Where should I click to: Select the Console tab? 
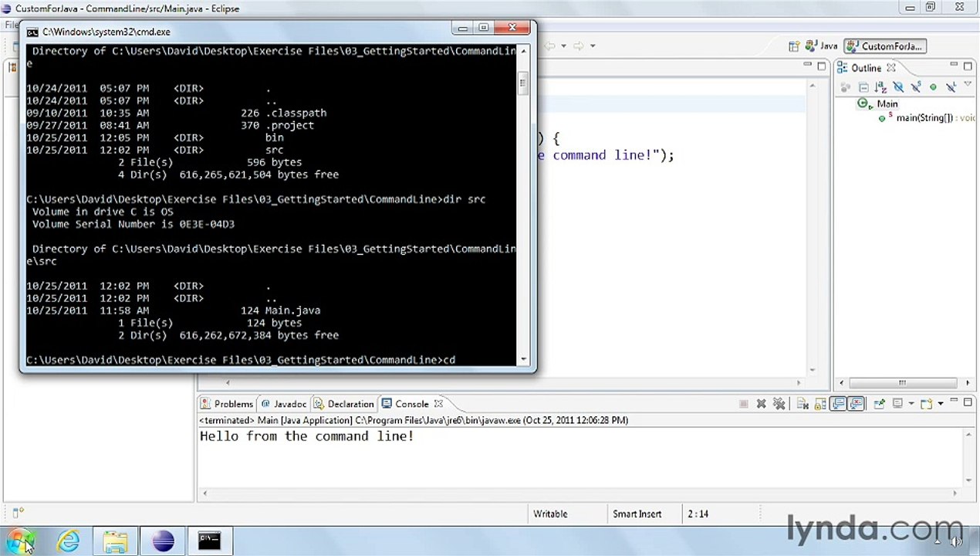tap(405, 404)
